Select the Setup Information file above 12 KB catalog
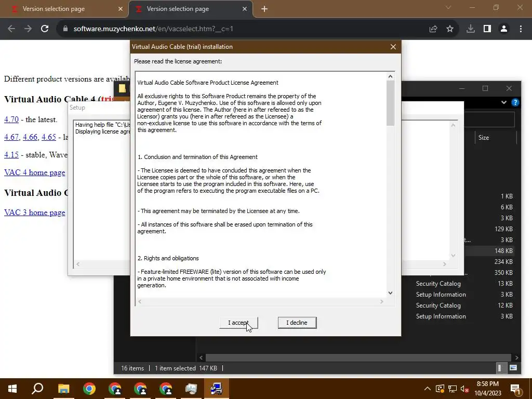 click(464, 295)
